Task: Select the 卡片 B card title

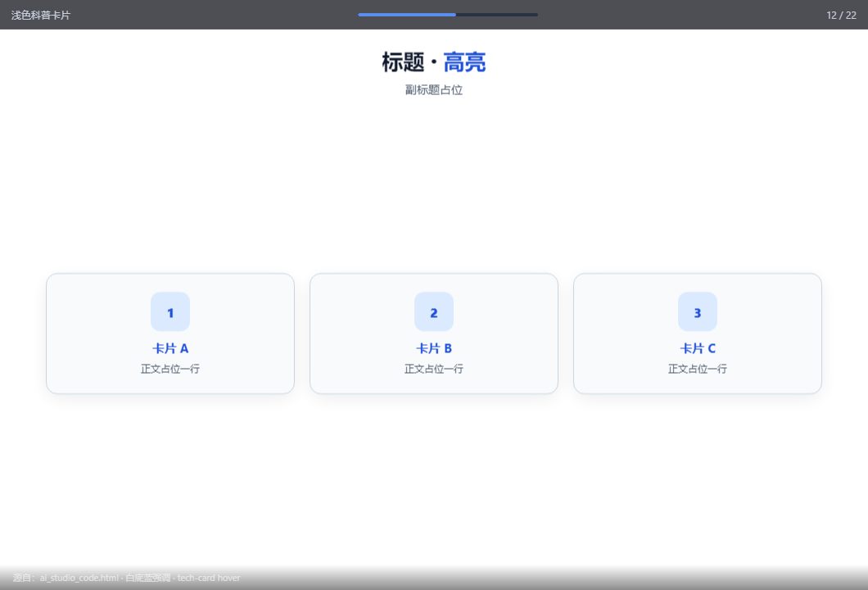Action: (x=433, y=348)
